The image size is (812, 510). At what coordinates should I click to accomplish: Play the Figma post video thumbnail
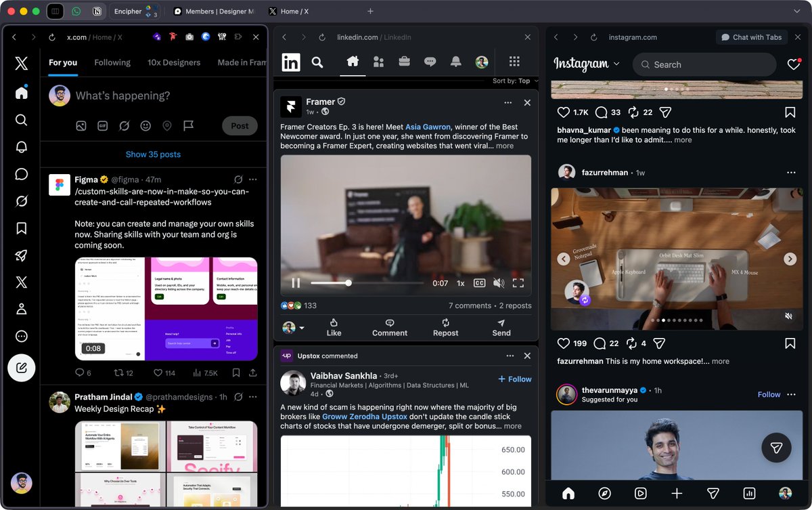166,309
